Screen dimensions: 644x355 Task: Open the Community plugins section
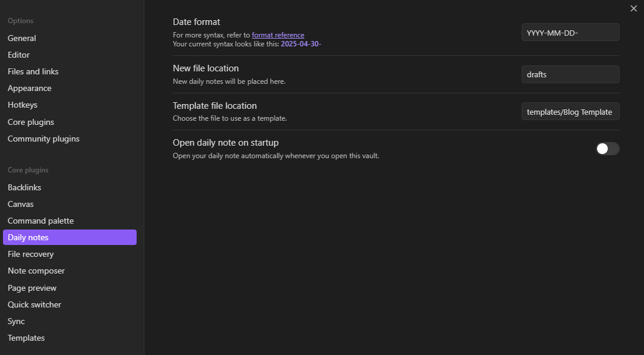(43, 138)
